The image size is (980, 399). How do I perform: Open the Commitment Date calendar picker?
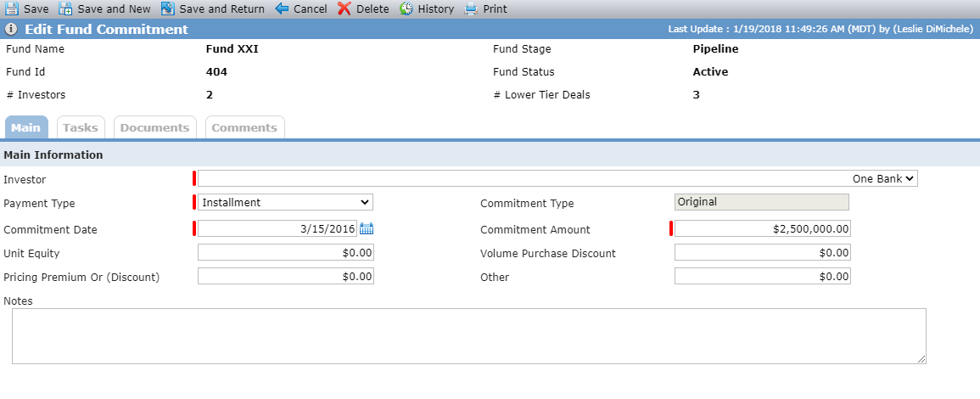367,228
